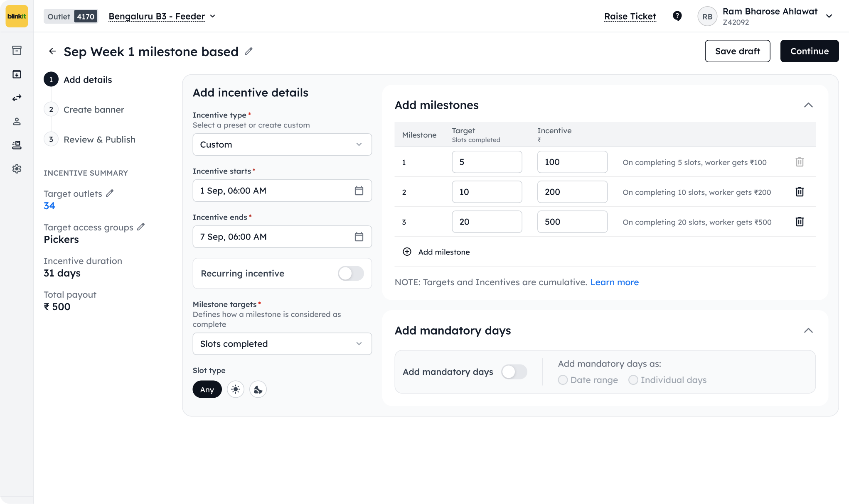Click the Raise Ticket link
Image resolution: width=849 pixels, height=504 pixels.
630,16
